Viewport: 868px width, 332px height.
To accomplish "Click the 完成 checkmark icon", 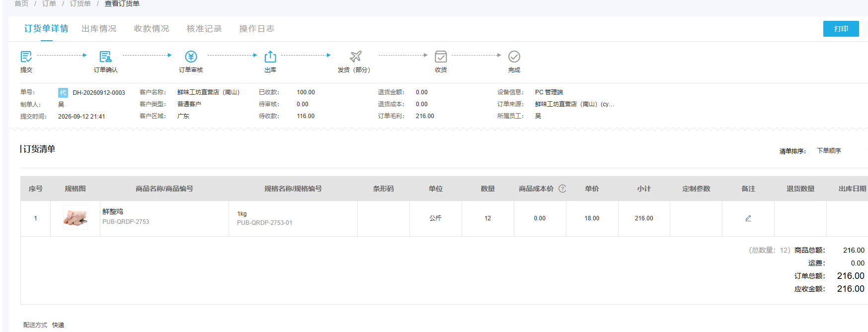I will tap(514, 57).
